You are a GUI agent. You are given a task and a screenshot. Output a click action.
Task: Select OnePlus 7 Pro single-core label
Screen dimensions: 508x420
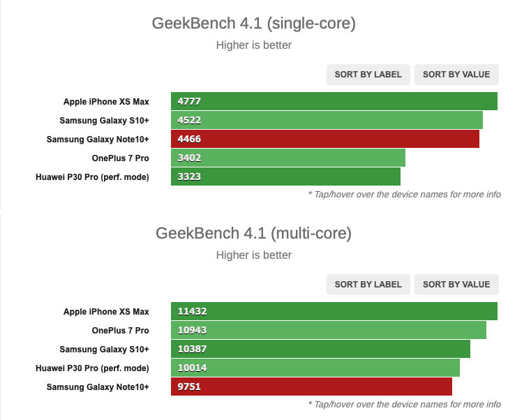(121, 158)
